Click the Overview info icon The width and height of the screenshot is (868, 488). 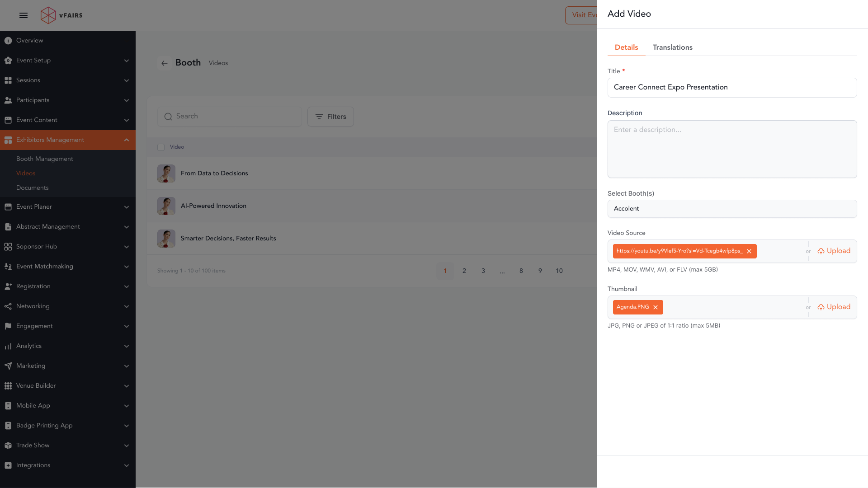8,41
